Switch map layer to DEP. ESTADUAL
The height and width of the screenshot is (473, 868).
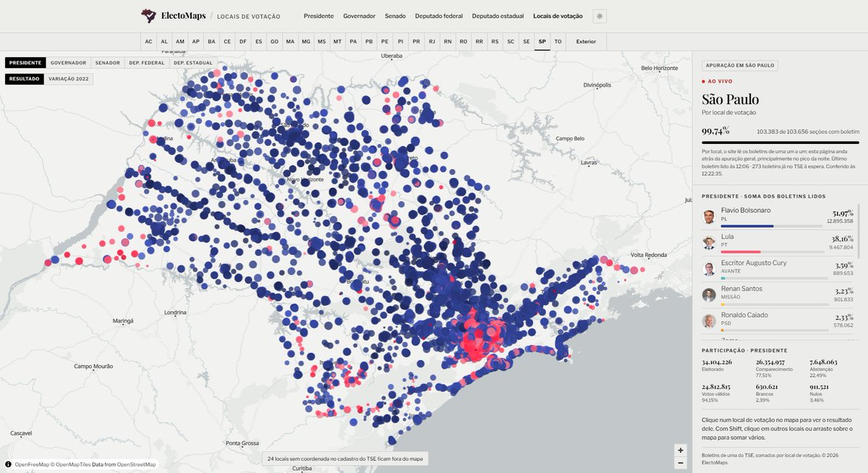(192, 63)
